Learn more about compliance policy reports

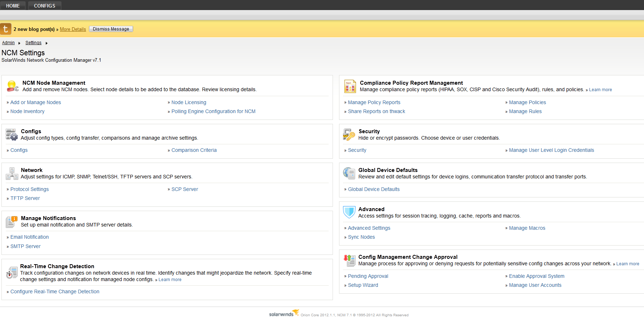click(601, 90)
